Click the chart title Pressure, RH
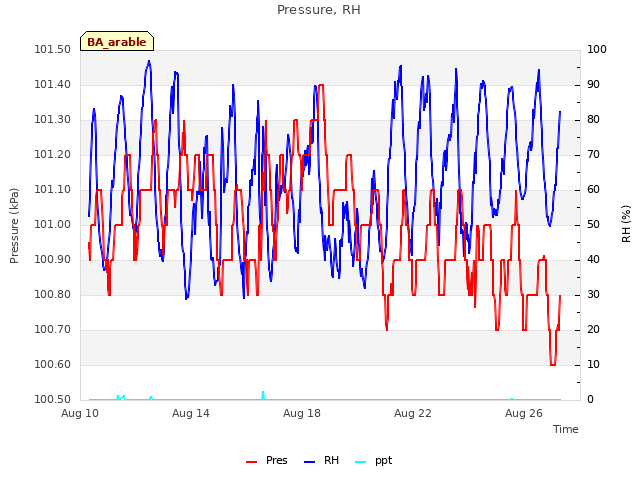Screen dimensions: 640x480 [319, 10]
